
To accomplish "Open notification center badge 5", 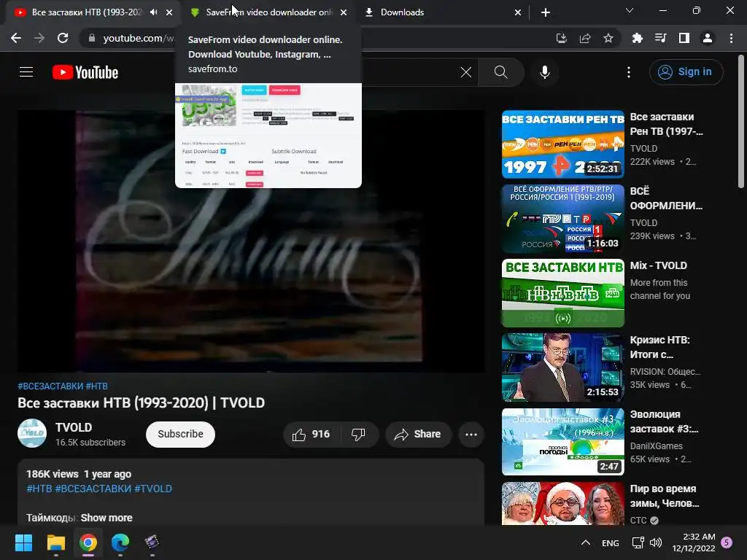I will (x=727, y=542).
